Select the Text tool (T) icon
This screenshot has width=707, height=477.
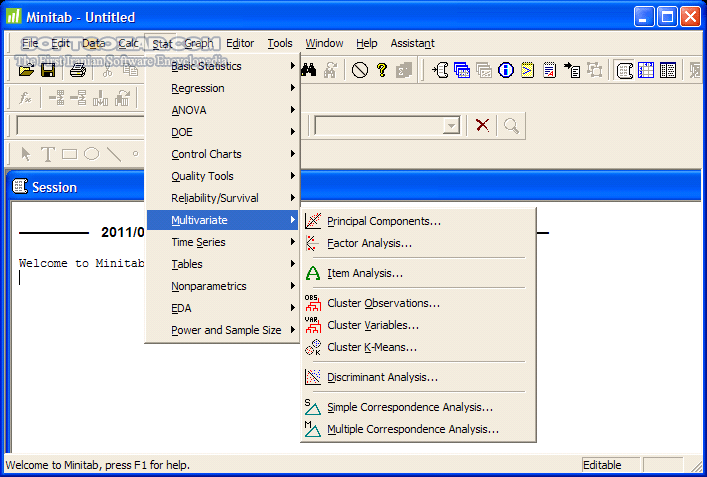47,154
